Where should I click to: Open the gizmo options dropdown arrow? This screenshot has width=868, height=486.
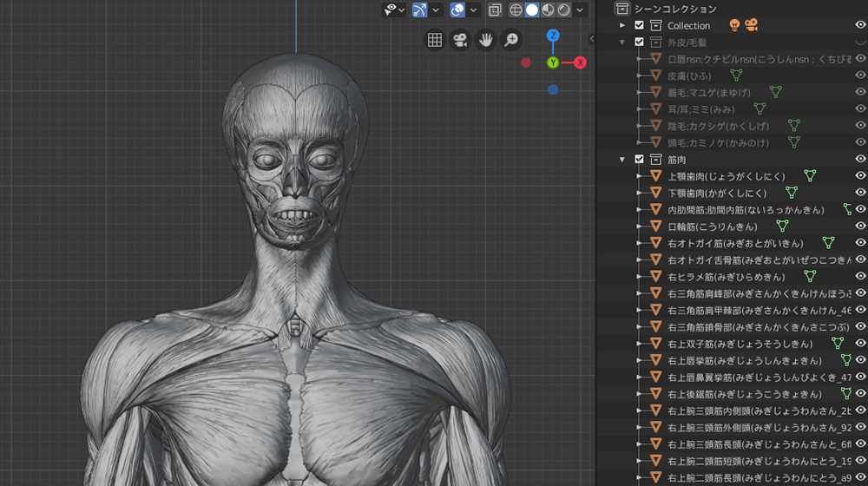(x=436, y=10)
